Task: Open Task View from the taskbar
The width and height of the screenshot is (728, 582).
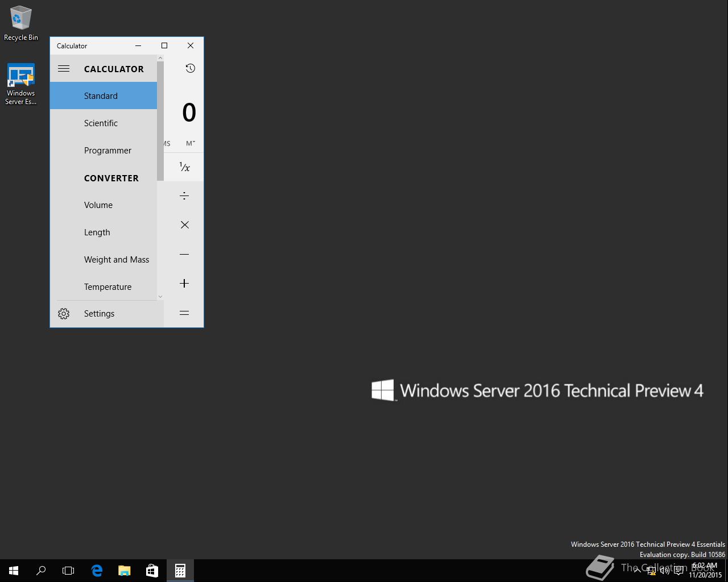Action: point(68,571)
